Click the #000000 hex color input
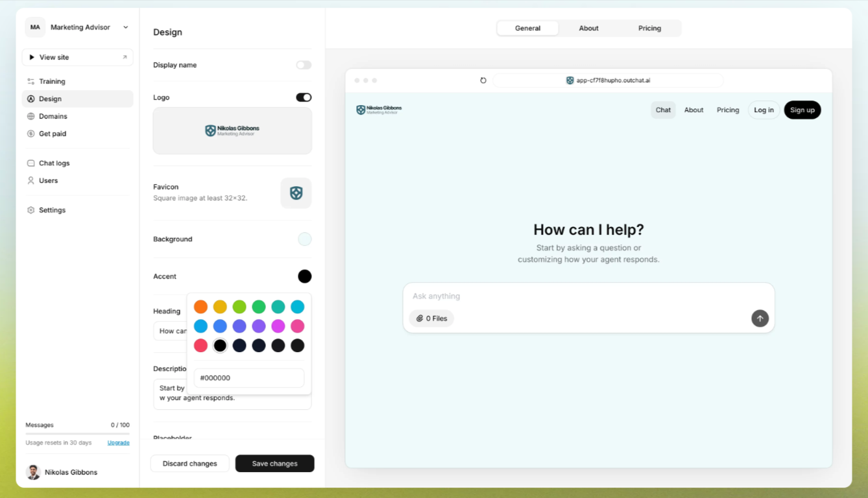Viewport: 868px width, 498px height. point(249,378)
